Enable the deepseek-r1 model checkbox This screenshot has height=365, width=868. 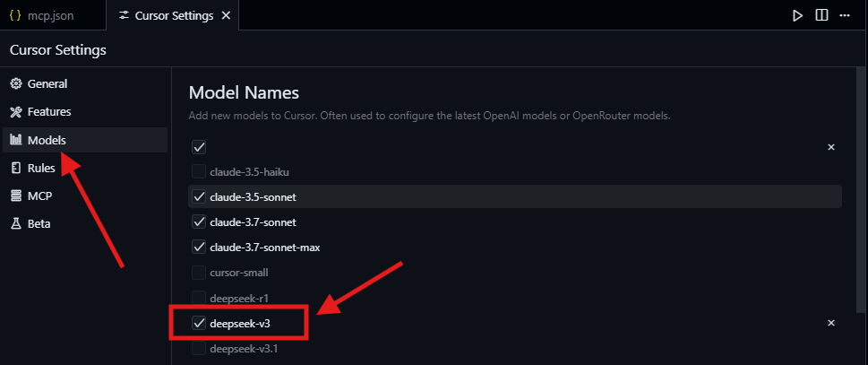199,298
